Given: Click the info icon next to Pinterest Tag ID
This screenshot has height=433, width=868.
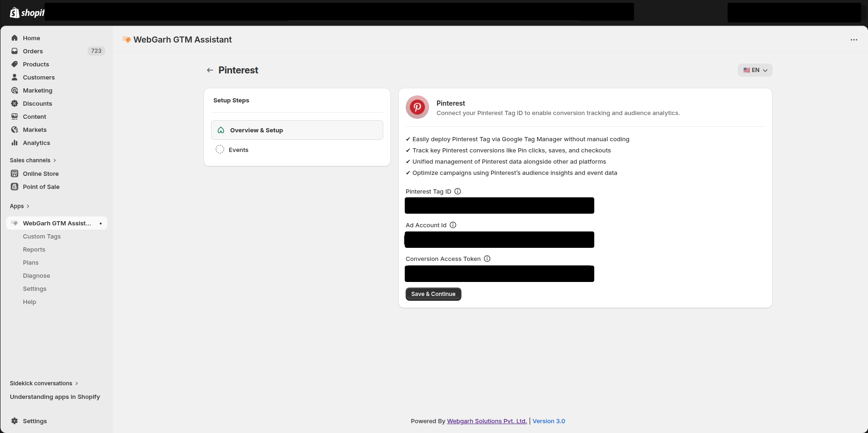Looking at the screenshot, I should point(458,191).
